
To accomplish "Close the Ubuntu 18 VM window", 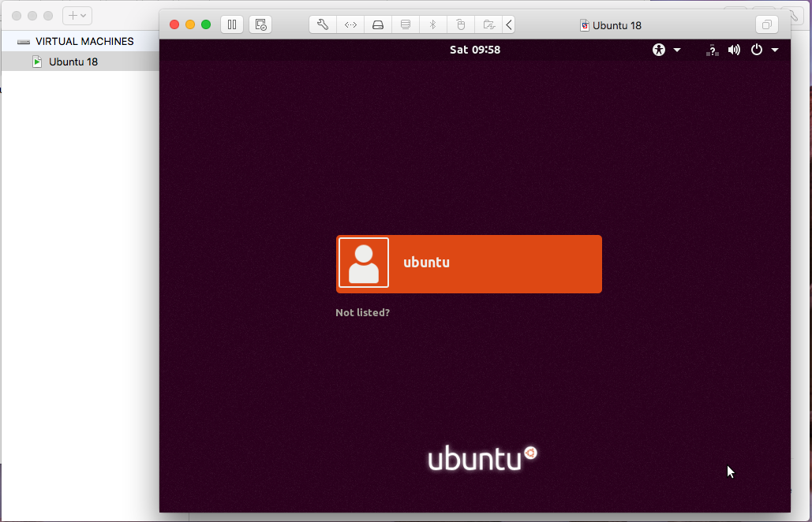I will [174, 24].
